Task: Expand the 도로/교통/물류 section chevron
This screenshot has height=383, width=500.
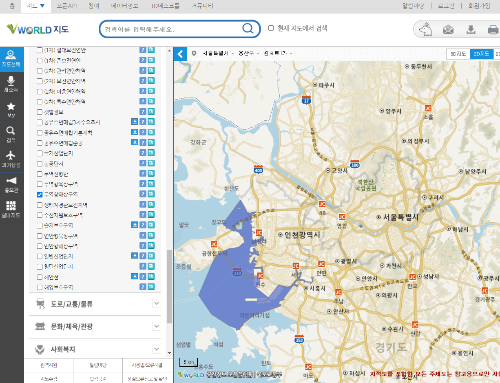Action: click(x=156, y=304)
